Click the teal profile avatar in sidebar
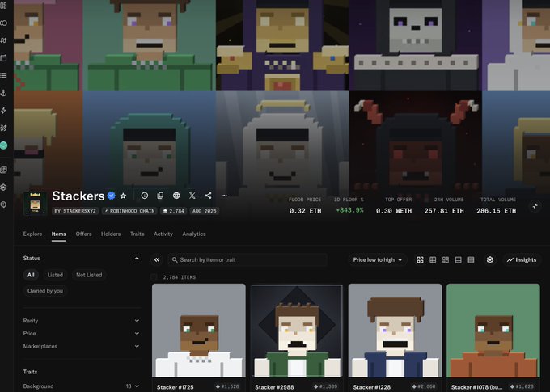Screen dimensions: 550x392 [3, 145]
